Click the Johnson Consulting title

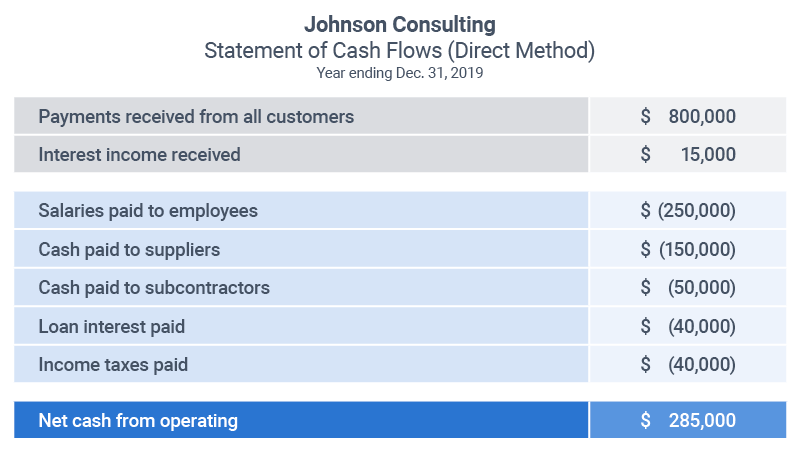tap(400, 24)
